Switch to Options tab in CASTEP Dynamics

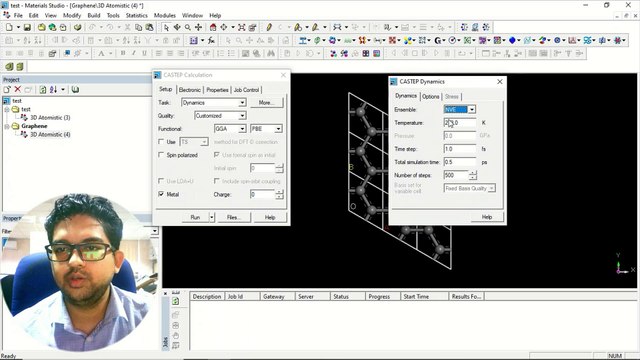(x=431, y=96)
